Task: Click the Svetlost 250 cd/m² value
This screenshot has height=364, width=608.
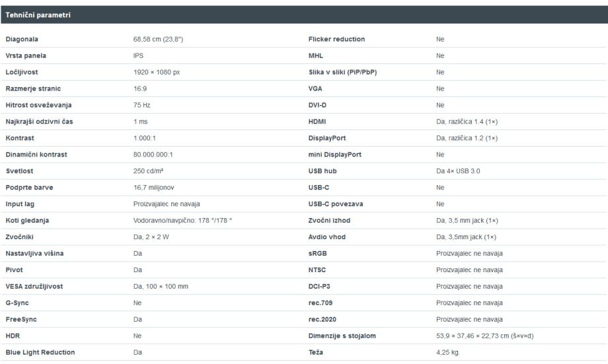Action: coord(149,171)
